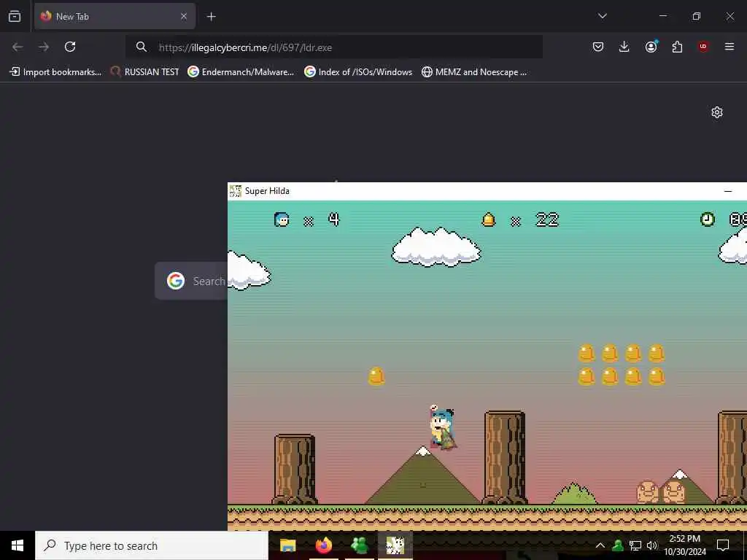
Task: Click the clock timer icon in game
Action: tap(708, 219)
